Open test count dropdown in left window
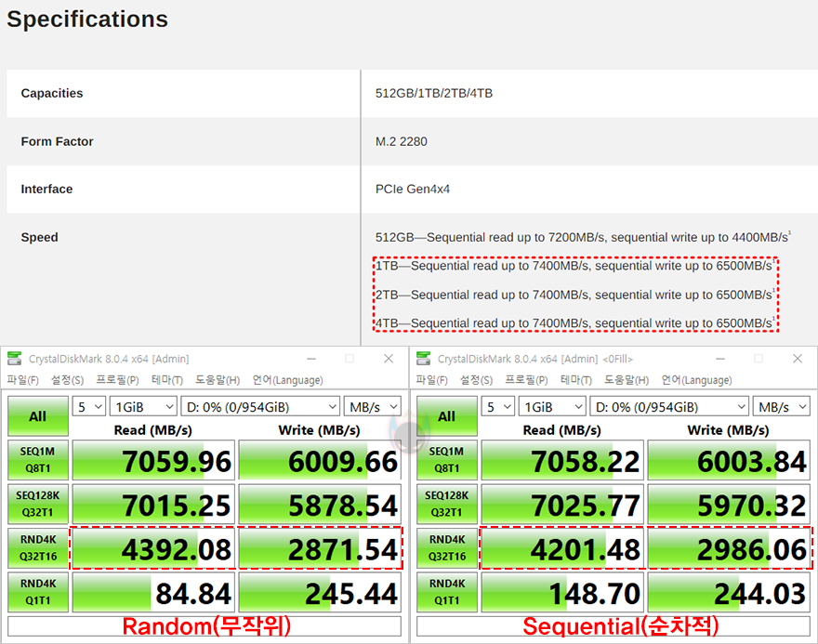 (89, 407)
